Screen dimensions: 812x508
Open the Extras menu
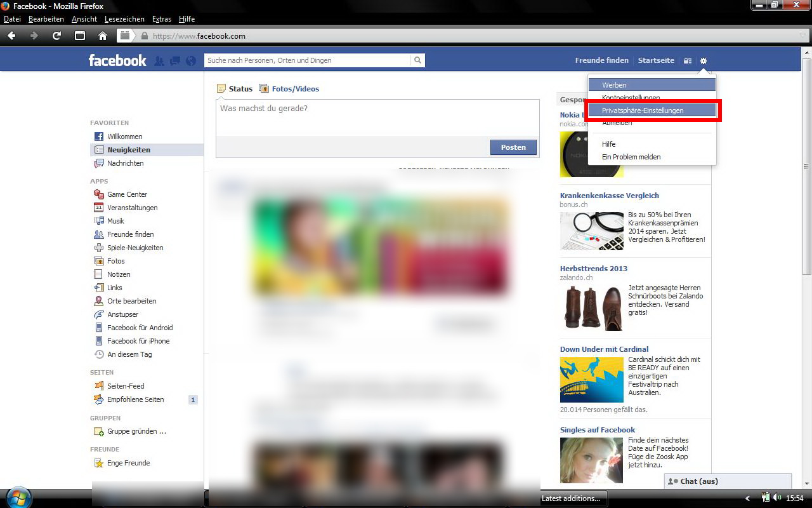pyautogui.click(x=162, y=19)
